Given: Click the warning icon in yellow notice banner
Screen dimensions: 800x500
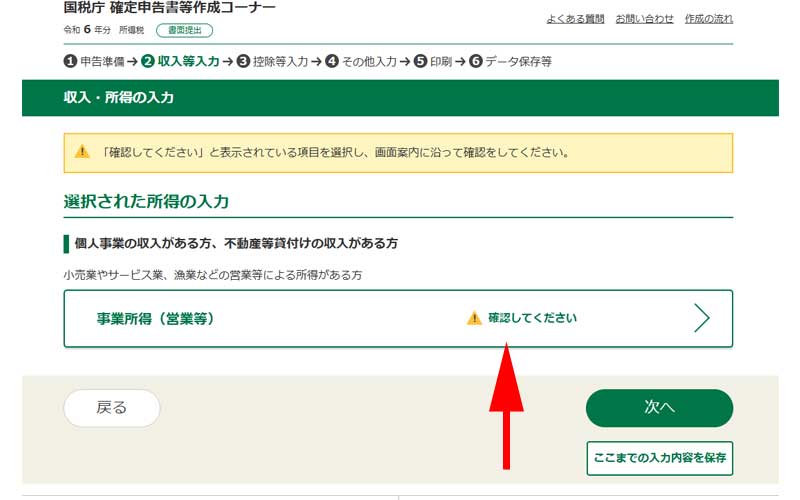Looking at the screenshot, I should (x=82, y=152).
